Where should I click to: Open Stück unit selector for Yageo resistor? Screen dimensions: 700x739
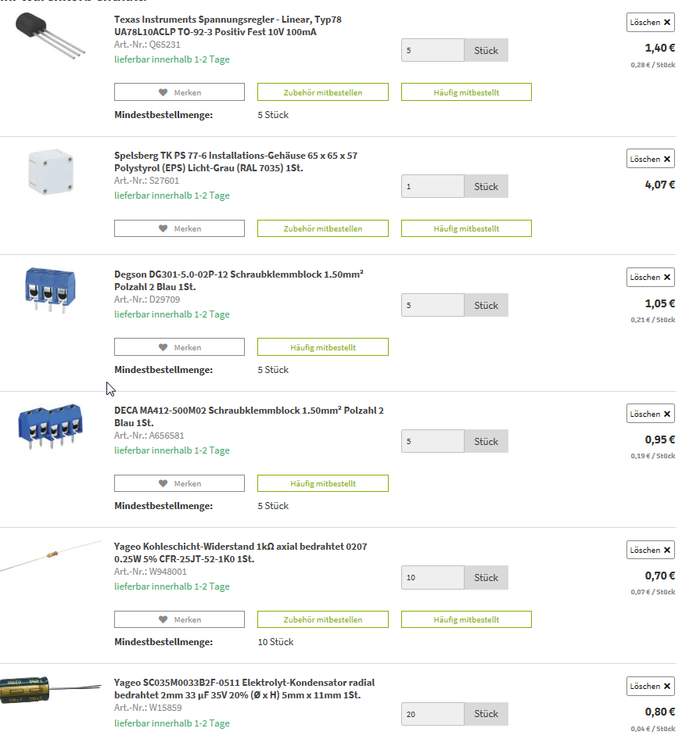486,578
